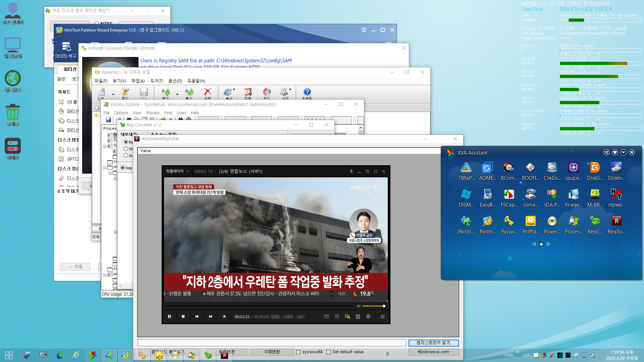Viewport: 644px width, 362px height.
Task: Open Recycle Bin (휴지통) desktop icon
Action: point(13,115)
